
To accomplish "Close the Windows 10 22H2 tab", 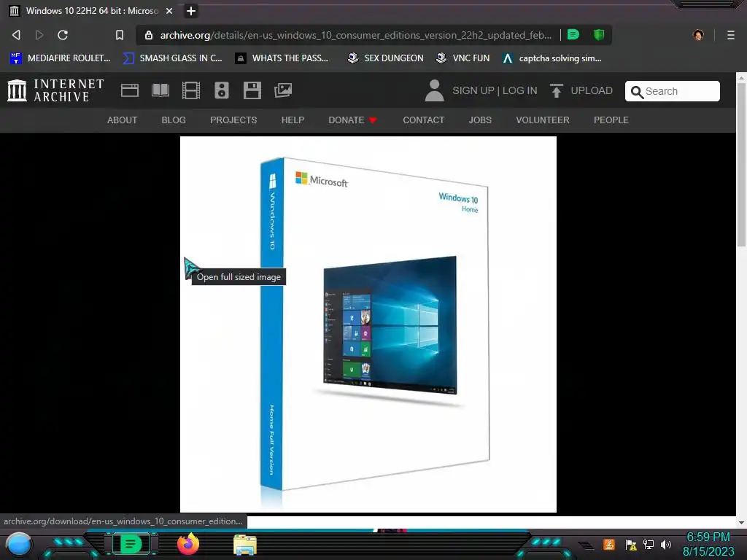I will (x=169, y=10).
